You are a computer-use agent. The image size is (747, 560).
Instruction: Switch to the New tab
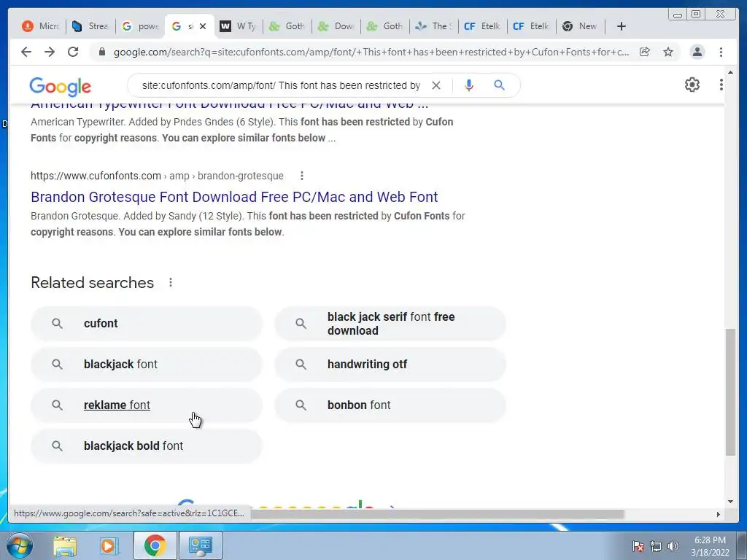(x=580, y=26)
